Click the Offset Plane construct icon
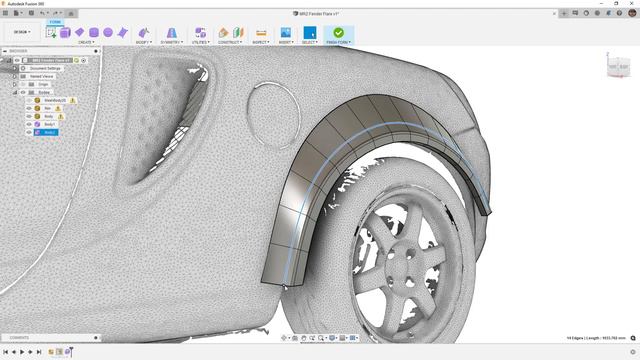640x360 pixels. click(223, 33)
